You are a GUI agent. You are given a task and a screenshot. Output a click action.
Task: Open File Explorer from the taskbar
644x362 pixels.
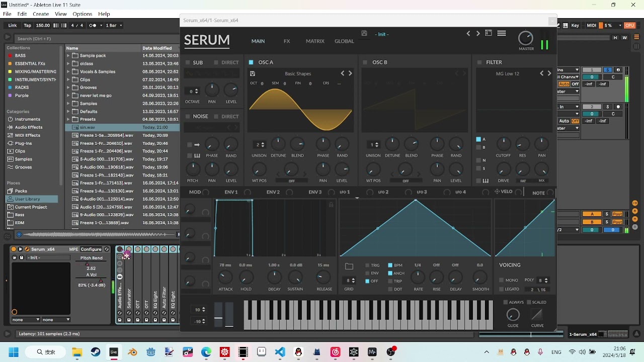[77, 352]
